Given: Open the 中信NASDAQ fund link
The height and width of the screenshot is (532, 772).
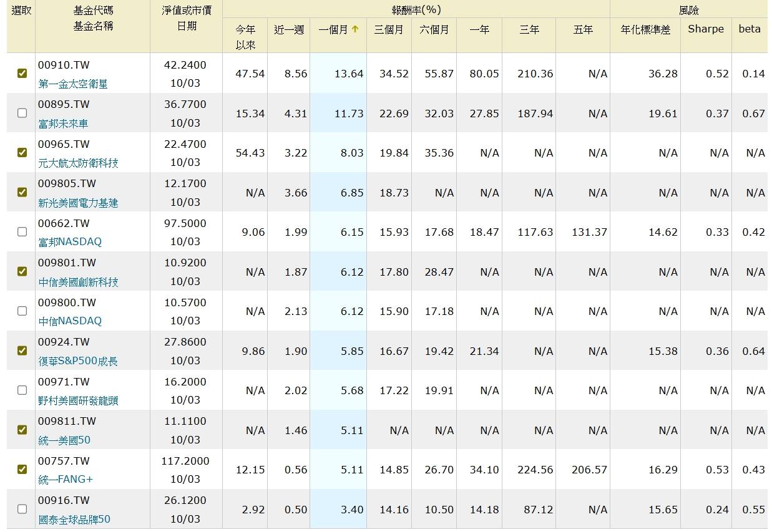Looking at the screenshot, I should pyautogui.click(x=70, y=321).
